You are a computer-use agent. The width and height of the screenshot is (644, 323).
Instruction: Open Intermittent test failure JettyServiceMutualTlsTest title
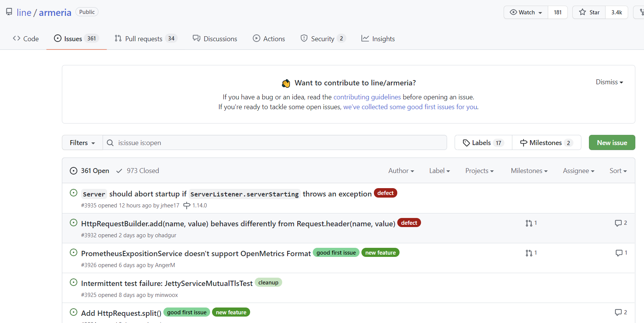167,283
